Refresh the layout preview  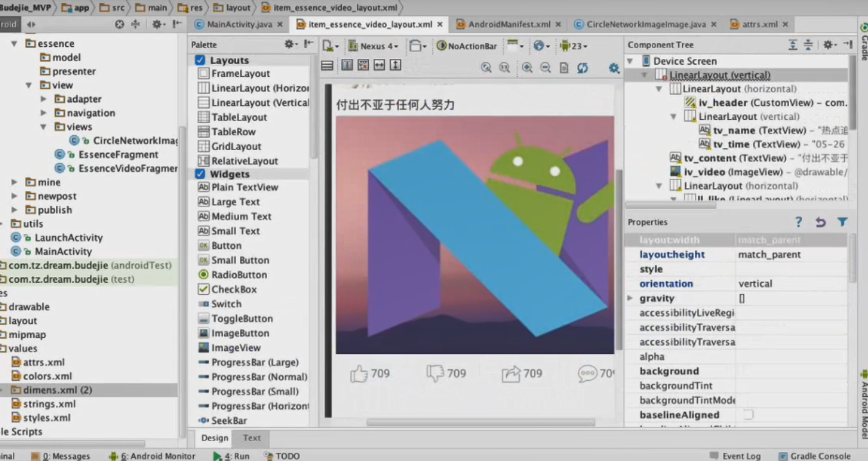click(583, 67)
